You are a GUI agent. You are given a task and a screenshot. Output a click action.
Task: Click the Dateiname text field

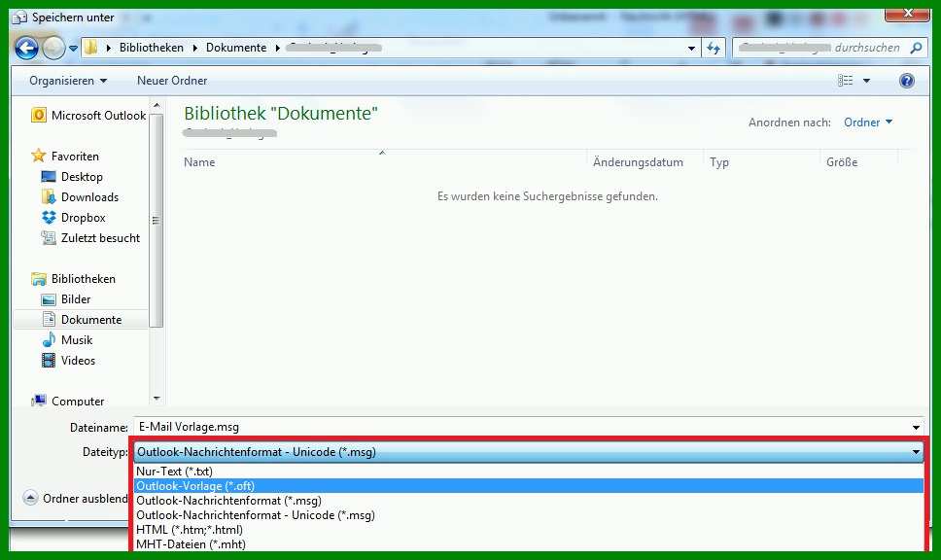(x=521, y=427)
